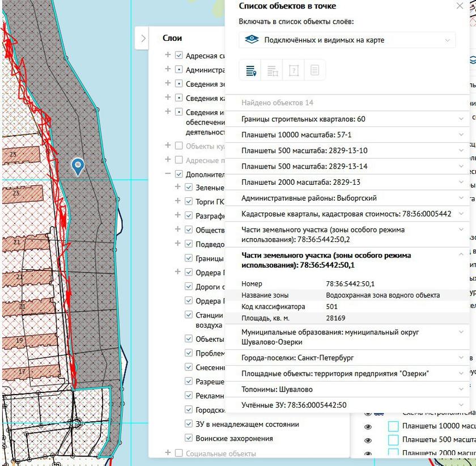Expand Учтённые ЗУ: 78:36:0005442:50 row

pyautogui.click(x=347, y=405)
